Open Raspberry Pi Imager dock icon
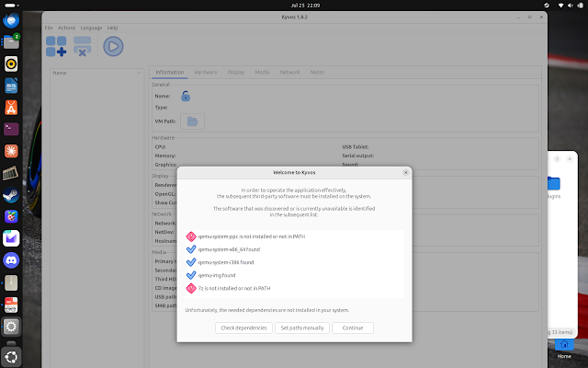The height and width of the screenshot is (368, 588). point(11,217)
